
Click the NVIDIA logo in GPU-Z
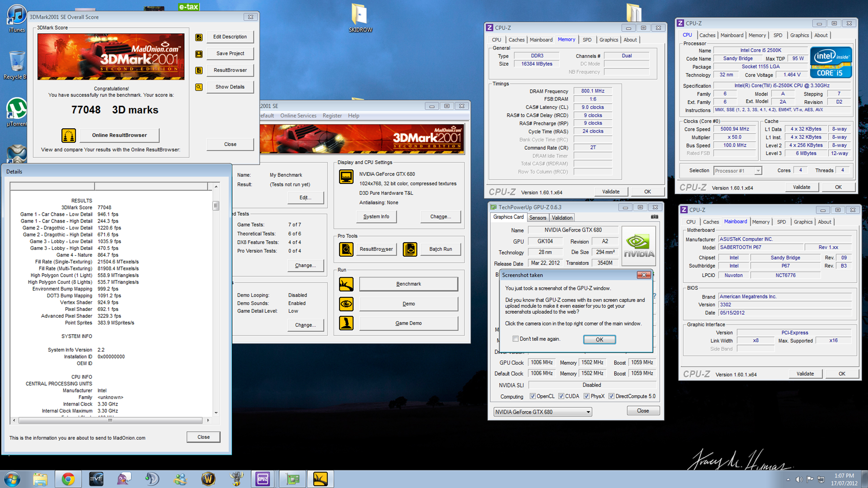pos(638,246)
